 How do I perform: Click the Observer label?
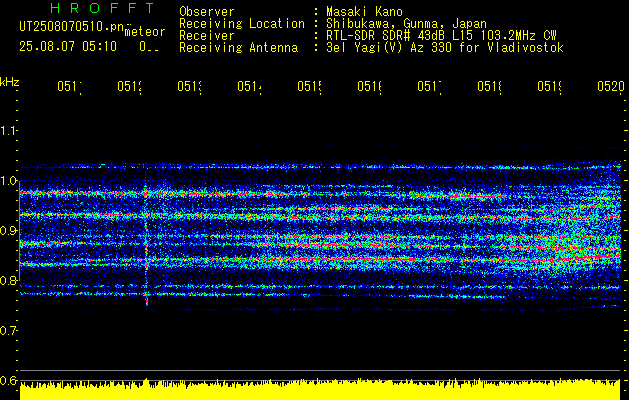(207, 12)
